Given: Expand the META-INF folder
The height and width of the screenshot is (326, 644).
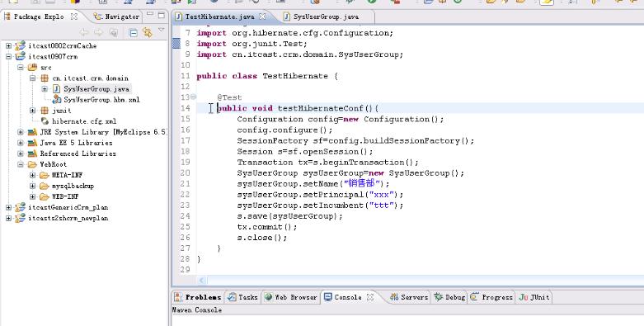Looking at the screenshot, I should click(32, 175).
